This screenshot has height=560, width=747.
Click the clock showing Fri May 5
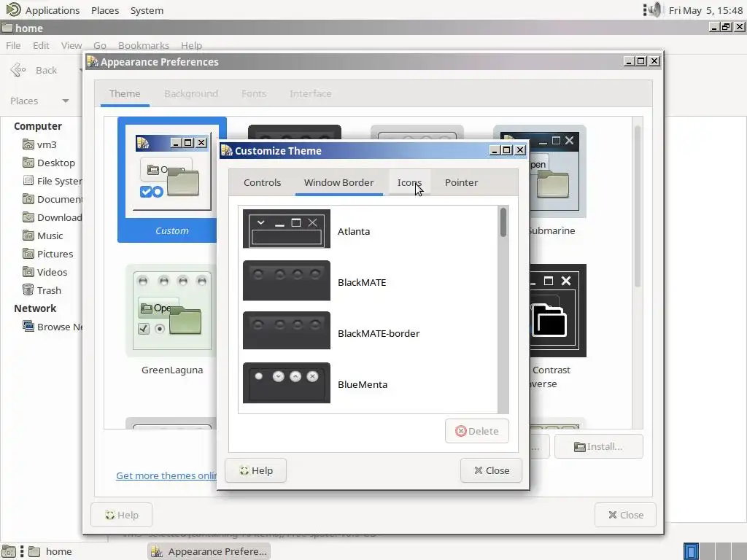click(705, 10)
